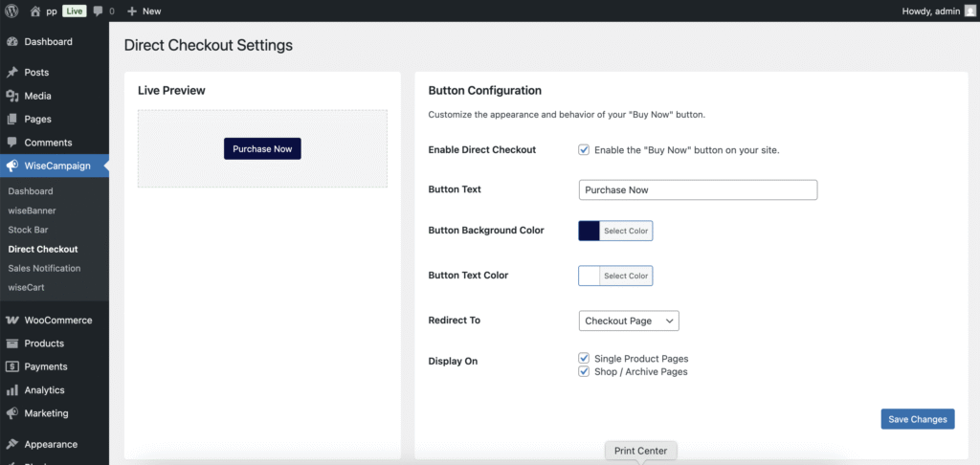This screenshot has height=465, width=980.
Task: Click the WooCommerce logo icon
Action: [11, 320]
